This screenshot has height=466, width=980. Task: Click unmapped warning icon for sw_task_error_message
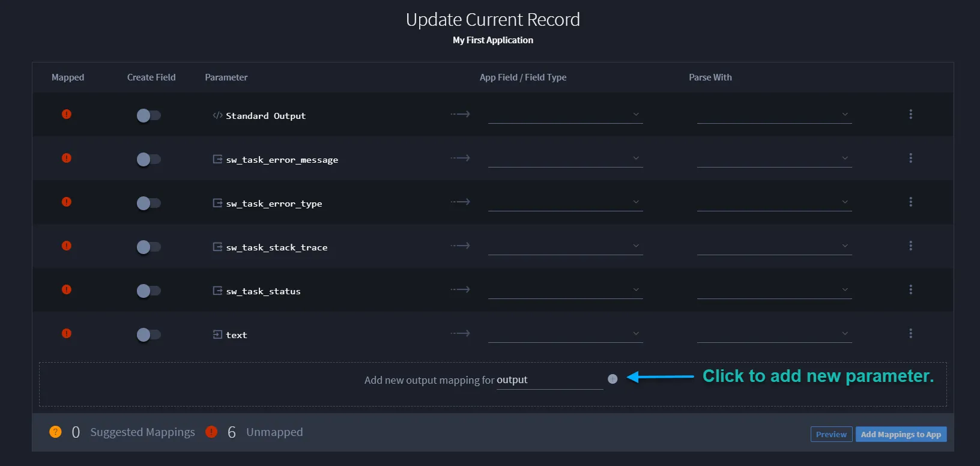[x=67, y=158]
